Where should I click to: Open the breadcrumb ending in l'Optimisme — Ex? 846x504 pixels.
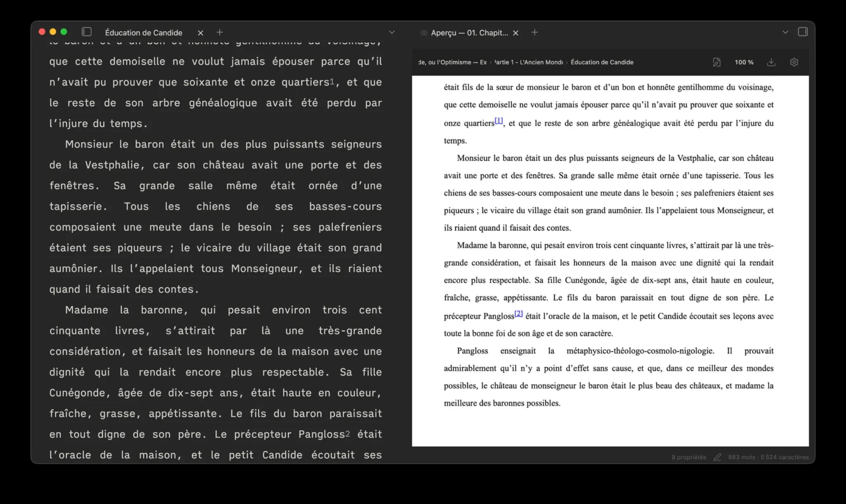(452, 62)
